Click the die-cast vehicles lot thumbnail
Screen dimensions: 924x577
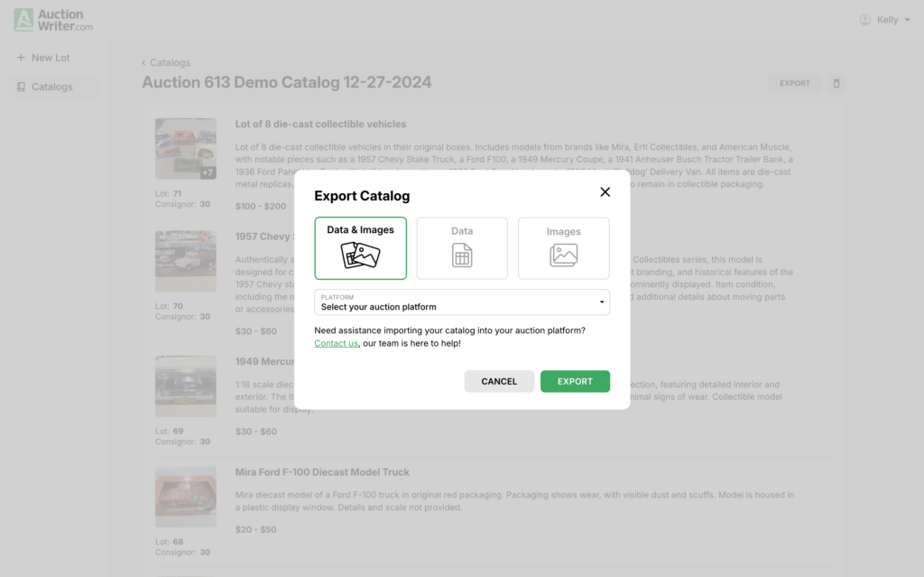click(x=185, y=148)
